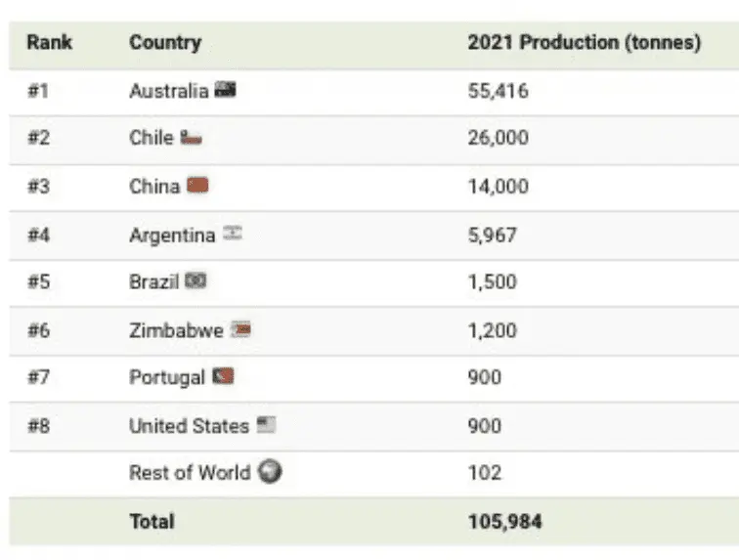Screen dimensions: 739x560
Task: Click the 2021 Production (tonnes) header
Action: coord(584,43)
